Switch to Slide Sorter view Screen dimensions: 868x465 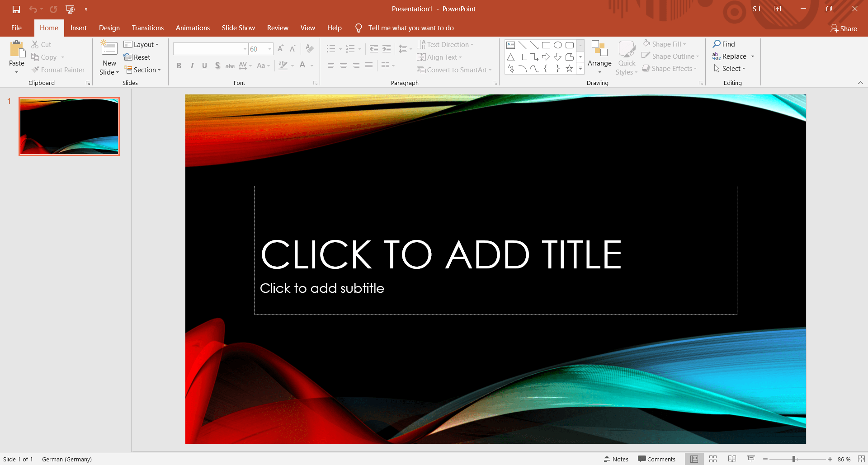click(x=713, y=459)
